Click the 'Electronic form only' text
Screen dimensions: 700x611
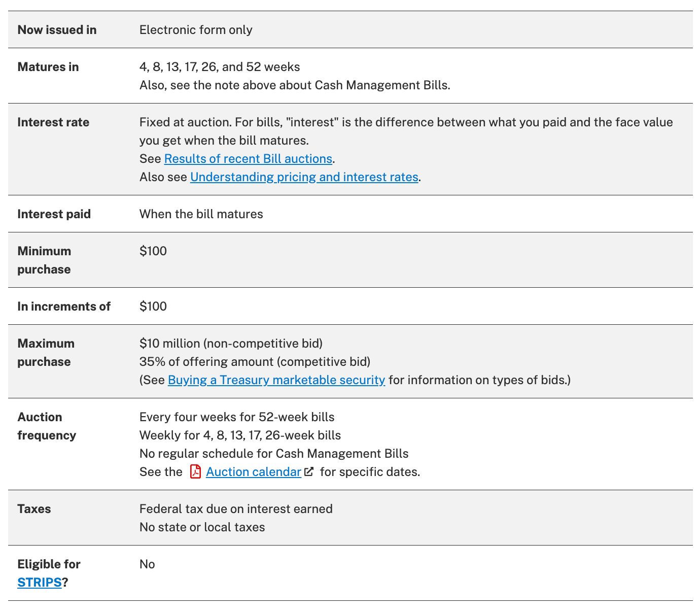(x=196, y=30)
